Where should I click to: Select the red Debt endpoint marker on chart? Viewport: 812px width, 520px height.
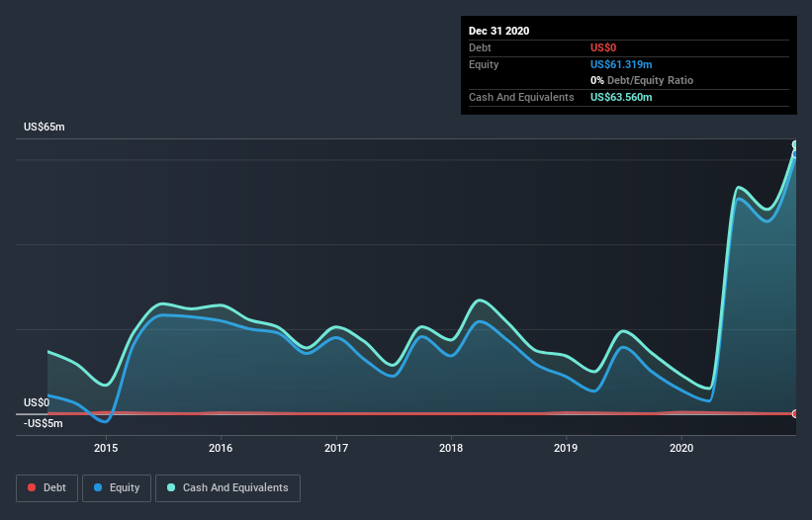pos(795,413)
